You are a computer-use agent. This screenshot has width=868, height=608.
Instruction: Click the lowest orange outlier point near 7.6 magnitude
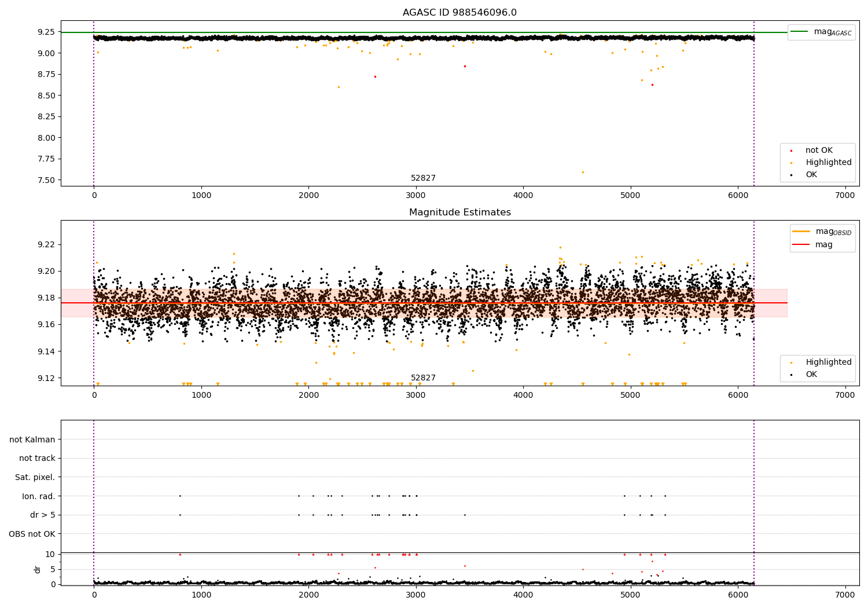pos(583,172)
